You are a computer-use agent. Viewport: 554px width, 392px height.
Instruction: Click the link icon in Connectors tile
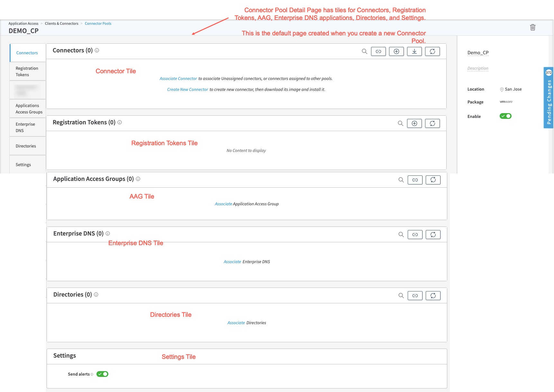pyautogui.click(x=378, y=51)
